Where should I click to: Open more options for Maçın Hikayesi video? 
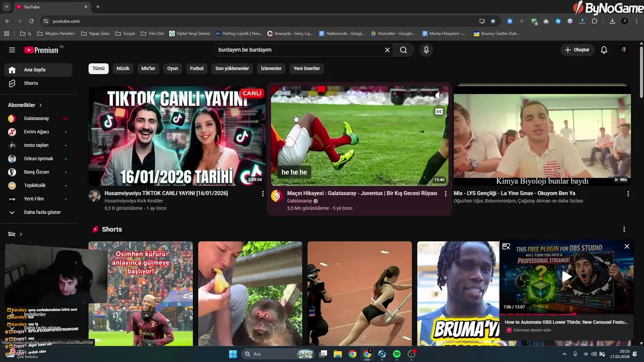[x=445, y=194]
